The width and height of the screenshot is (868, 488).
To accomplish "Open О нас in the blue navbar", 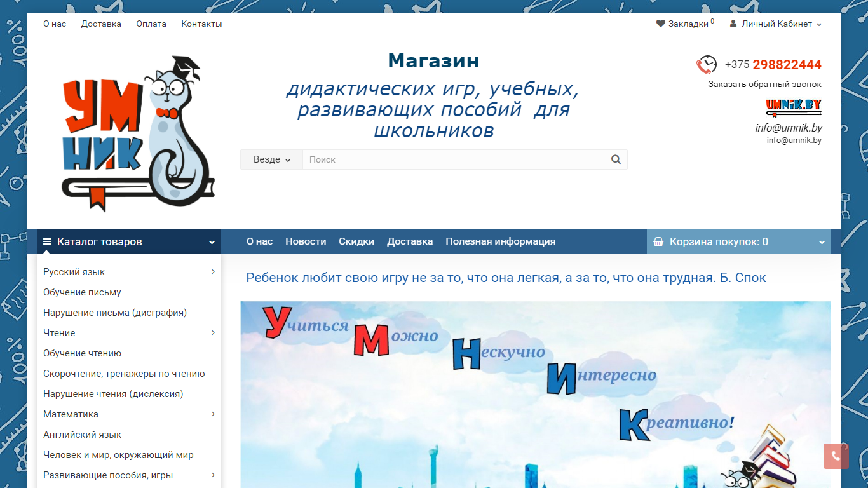I will (x=259, y=241).
